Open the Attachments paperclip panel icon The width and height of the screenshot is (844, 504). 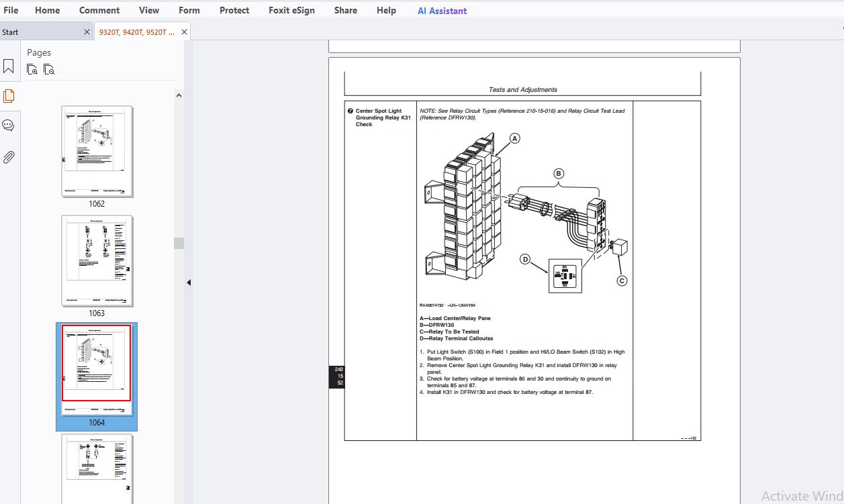9,158
